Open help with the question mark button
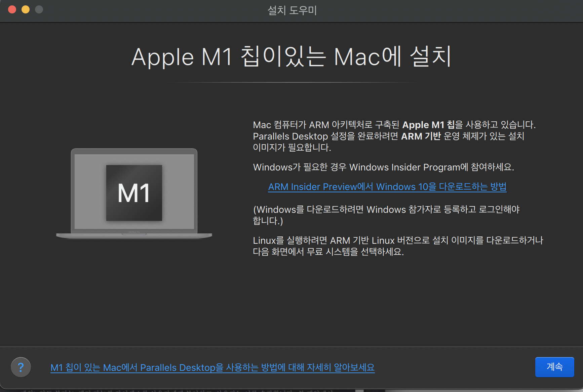The width and height of the screenshot is (583, 392). (21, 367)
